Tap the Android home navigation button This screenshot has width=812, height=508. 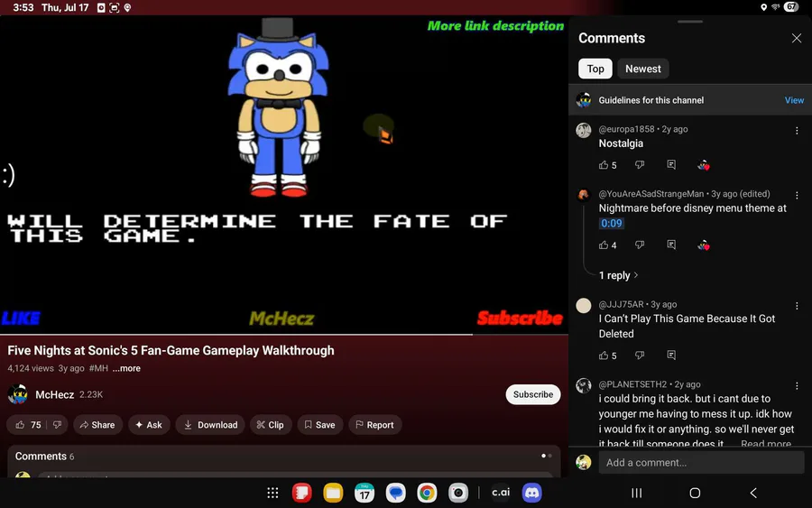[695, 493]
